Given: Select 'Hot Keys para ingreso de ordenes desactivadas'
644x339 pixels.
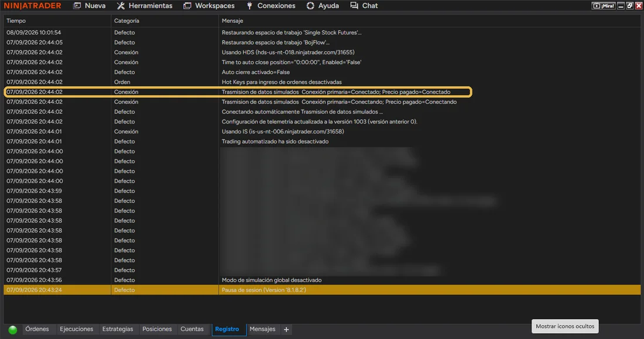Looking at the screenshot, I should 282,82.
